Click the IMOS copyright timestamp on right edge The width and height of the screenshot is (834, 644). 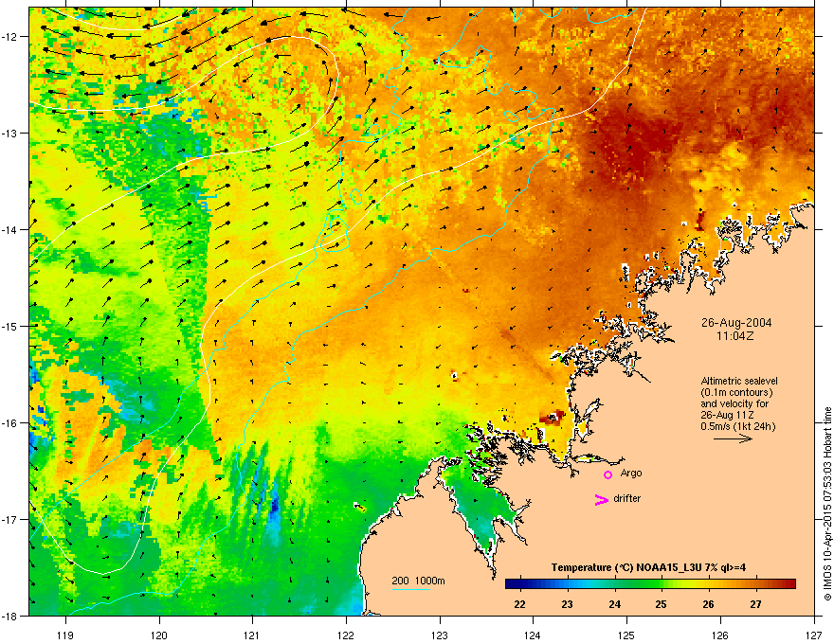click(x=827, y=504)
